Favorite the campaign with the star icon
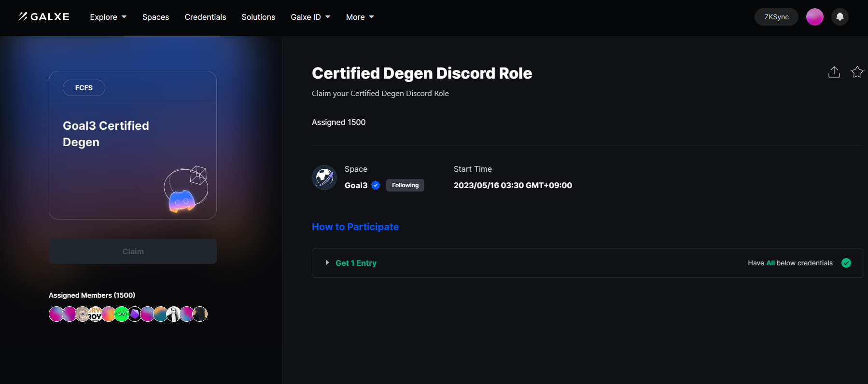 [857, 72]
